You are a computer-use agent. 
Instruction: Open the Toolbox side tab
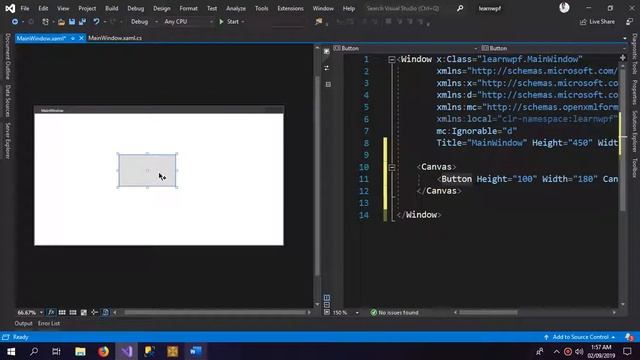point(635,168)
